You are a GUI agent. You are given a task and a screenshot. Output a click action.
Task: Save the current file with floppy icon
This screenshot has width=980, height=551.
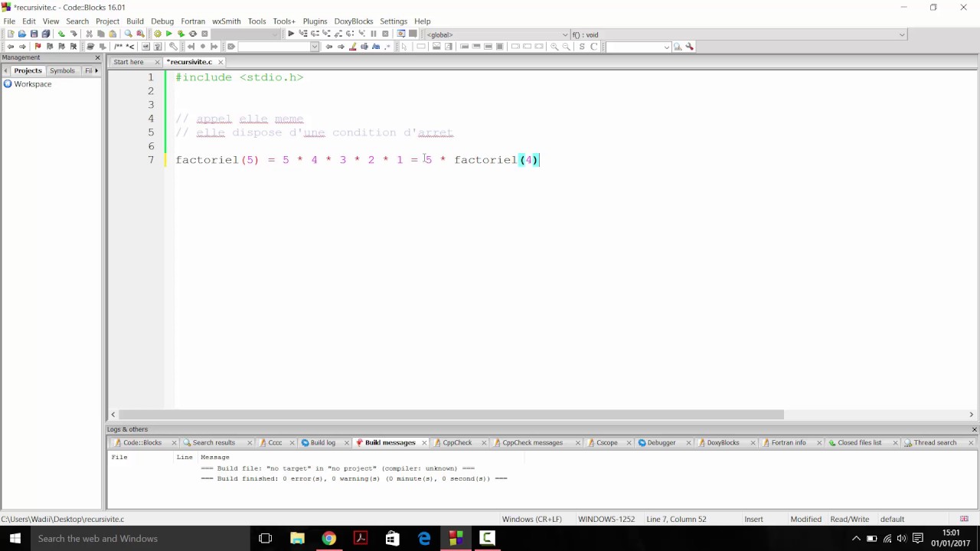pos(34,34)
